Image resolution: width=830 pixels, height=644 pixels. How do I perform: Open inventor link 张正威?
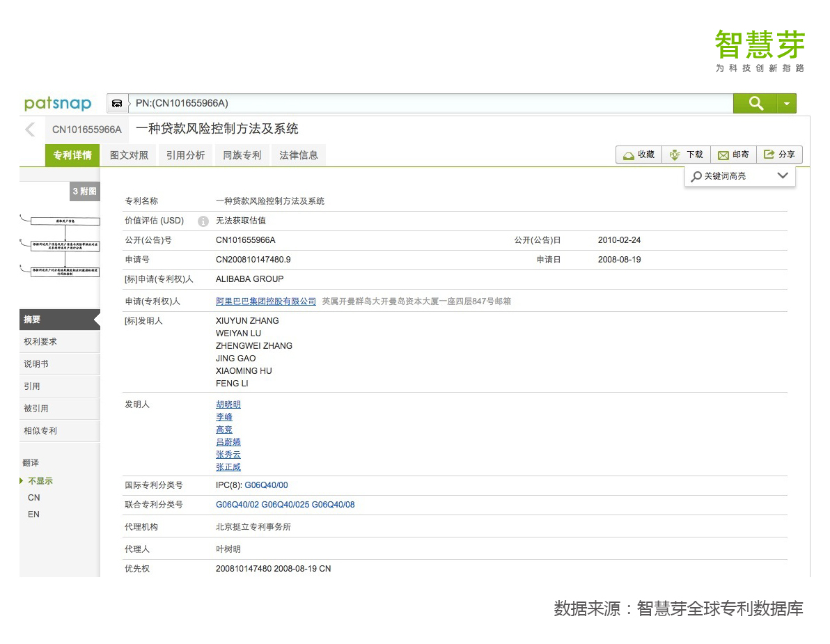(x=228, y=467)
